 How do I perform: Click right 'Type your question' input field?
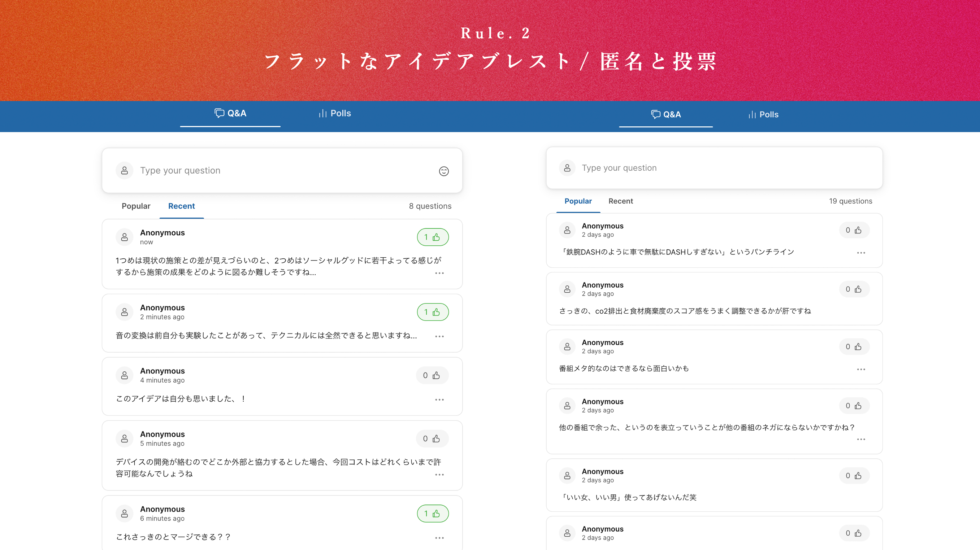[x=723, y=168]
